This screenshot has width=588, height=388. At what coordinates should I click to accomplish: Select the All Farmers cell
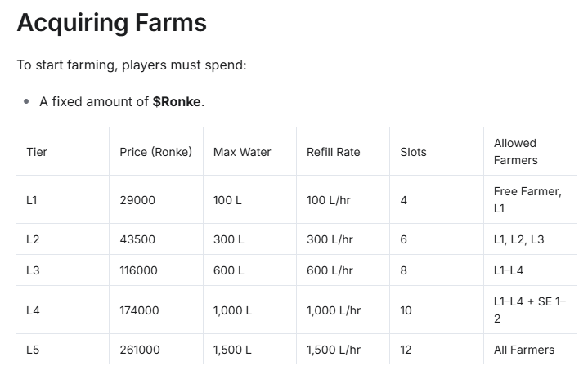(x=524, y=350)
